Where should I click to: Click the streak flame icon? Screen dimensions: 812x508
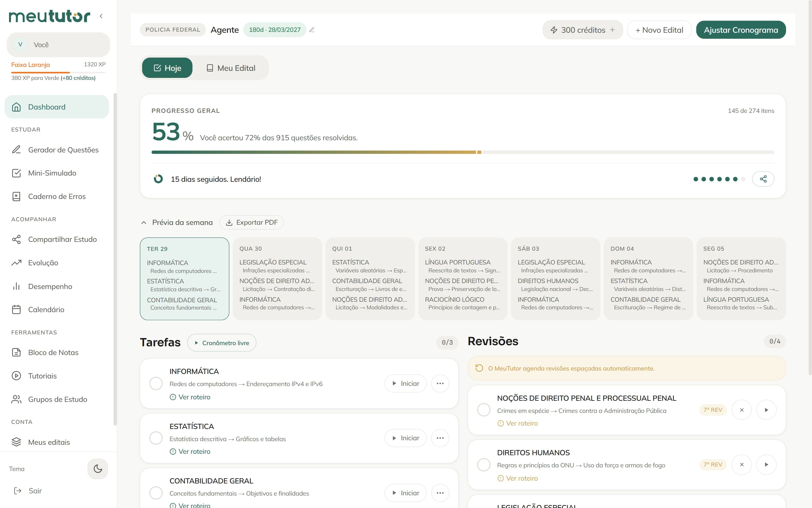point(158,179)
